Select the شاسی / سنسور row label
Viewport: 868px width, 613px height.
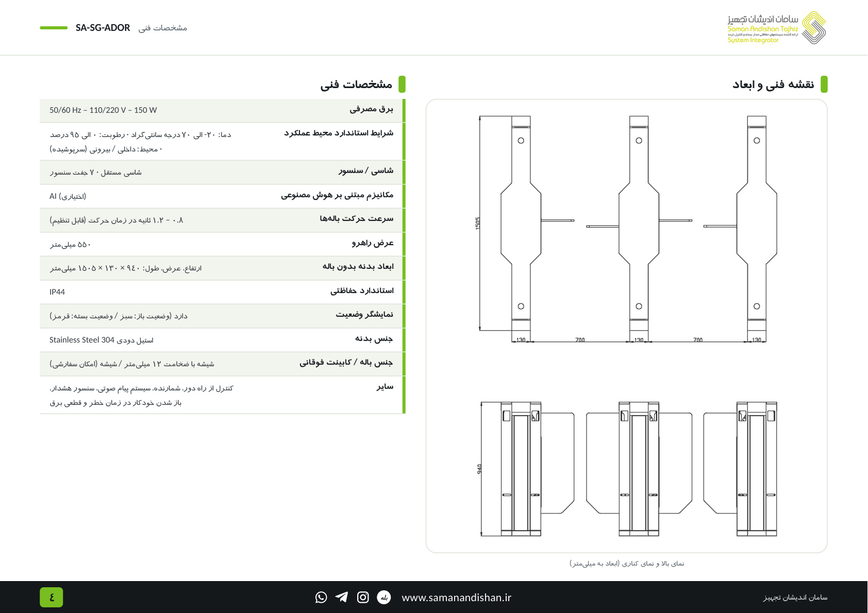[366, 171]
